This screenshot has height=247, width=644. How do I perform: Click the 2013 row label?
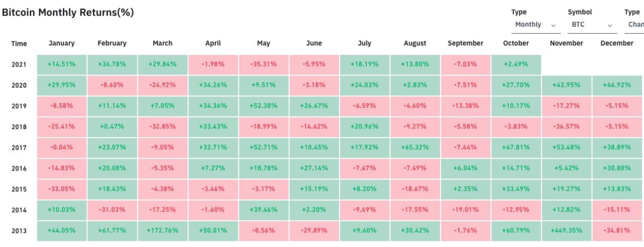[19, 231]
